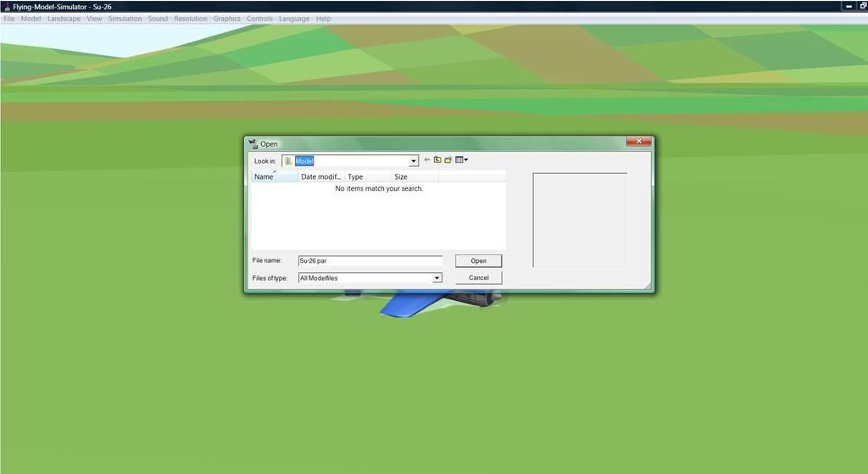Click 'No items match your search.' text
This screenshot has width=868, height=474.
pyautogui.click(x=379, y=189)
